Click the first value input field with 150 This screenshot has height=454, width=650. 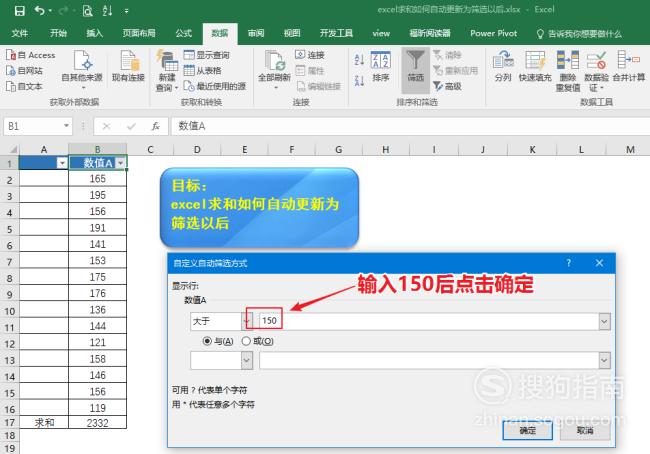click(429, 321)
